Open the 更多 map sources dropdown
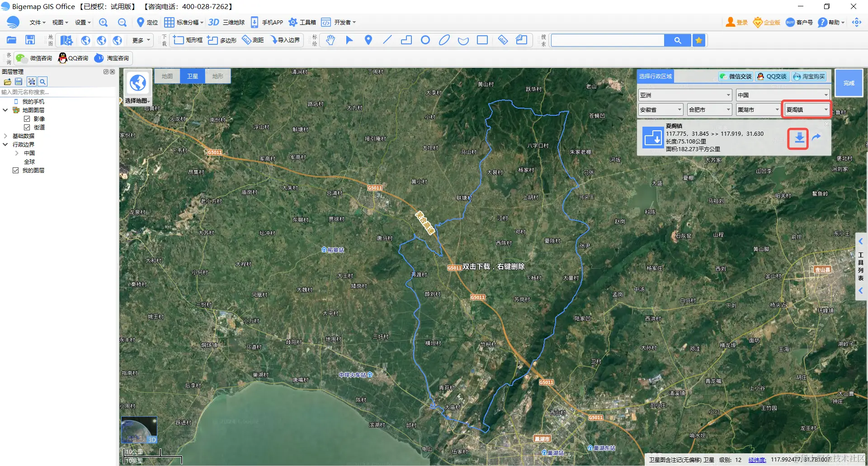The image size is (868, 466). click(141, 40)
